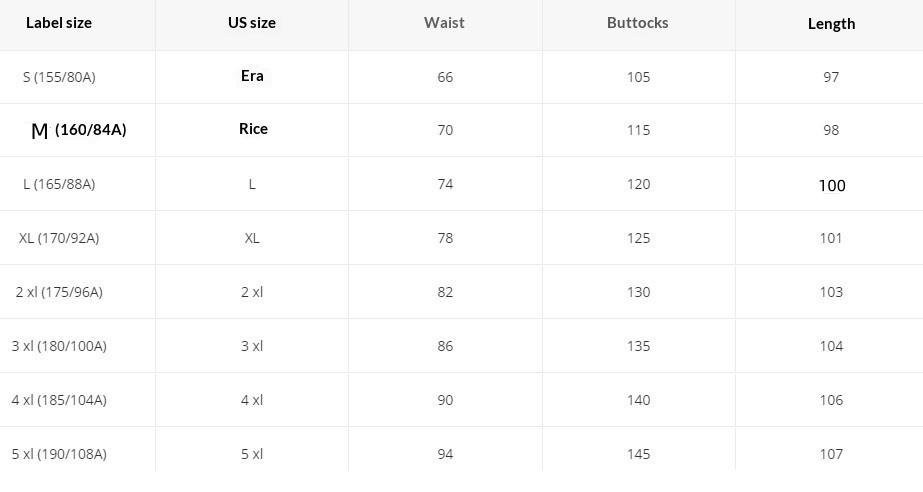The width and height of the screenshot is (923, 492).
Task: Select the "Rice" US size cell
Action: (253, 129)
